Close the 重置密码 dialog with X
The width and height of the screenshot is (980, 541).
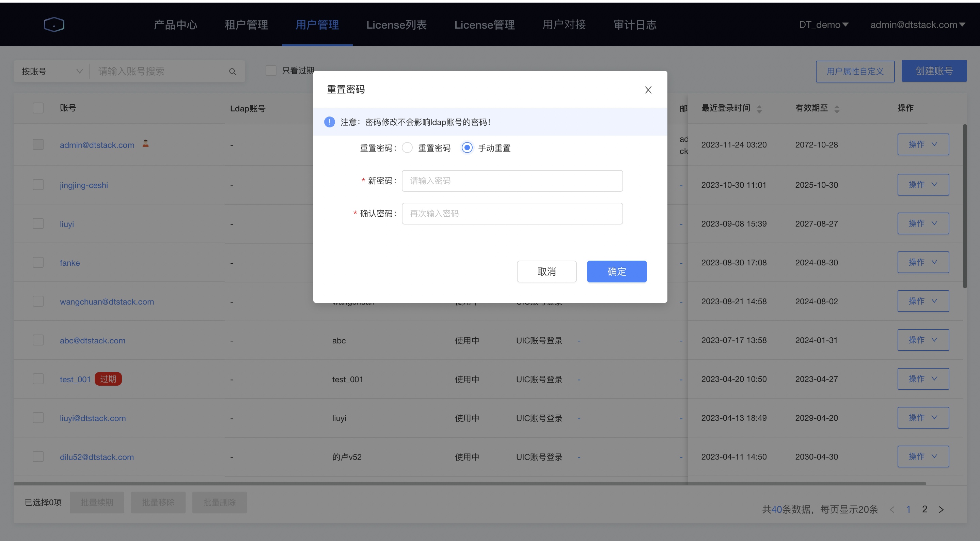click(648, 90)
